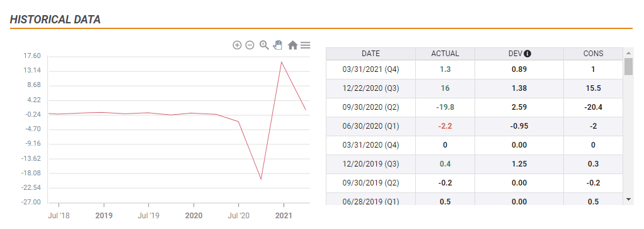Image resolution: width=644 pixels, height=229 pixels.
Task: Click the table scrollbar thumb
Action: tap(628, 67)
